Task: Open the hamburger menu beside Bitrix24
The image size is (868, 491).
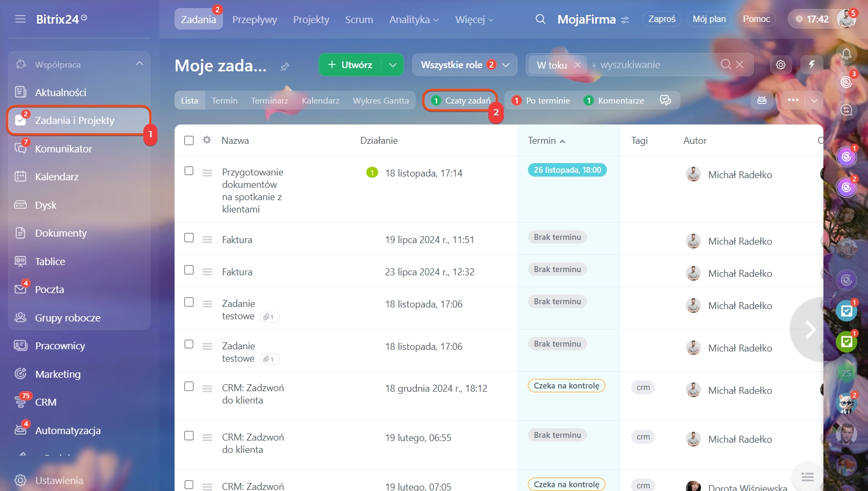Action: click(x=20, y=19)
